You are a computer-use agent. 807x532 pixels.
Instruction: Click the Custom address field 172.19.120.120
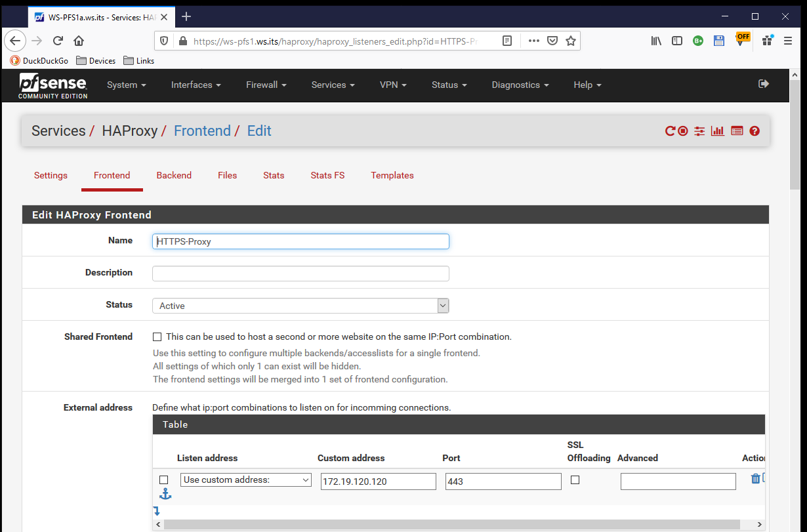tap(379, 481)
